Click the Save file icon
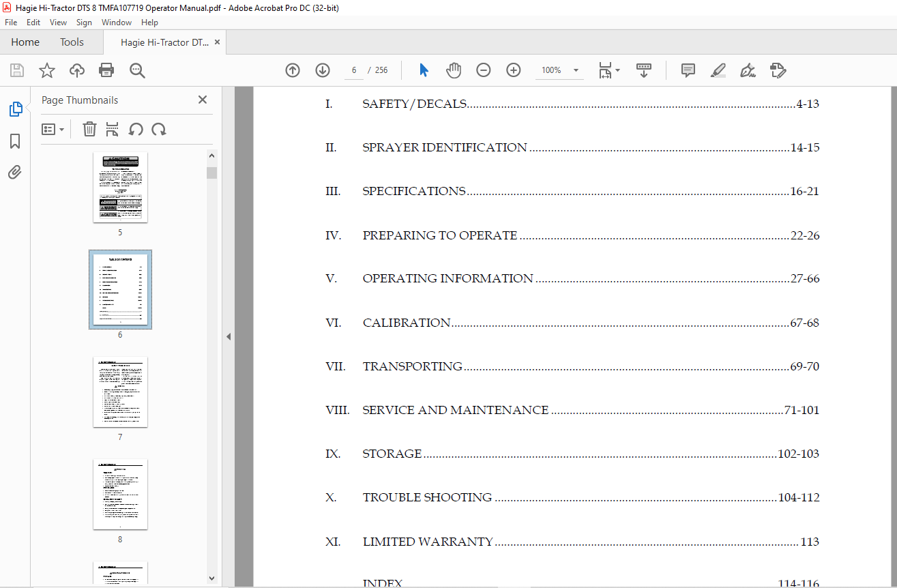The image size is (897, 588). coord(17,70)
